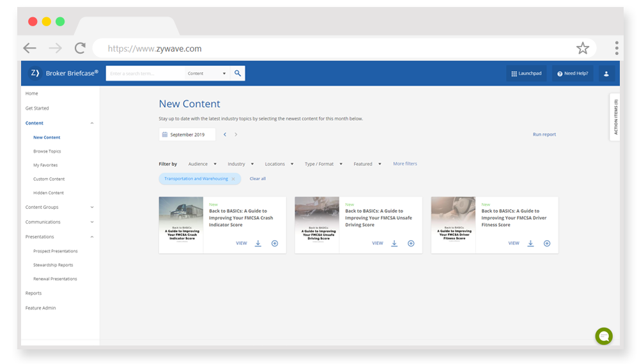This screenshot has height=364, width=639.
Task: Go to the previous month arrow
Action: click(x=225, y=134)
